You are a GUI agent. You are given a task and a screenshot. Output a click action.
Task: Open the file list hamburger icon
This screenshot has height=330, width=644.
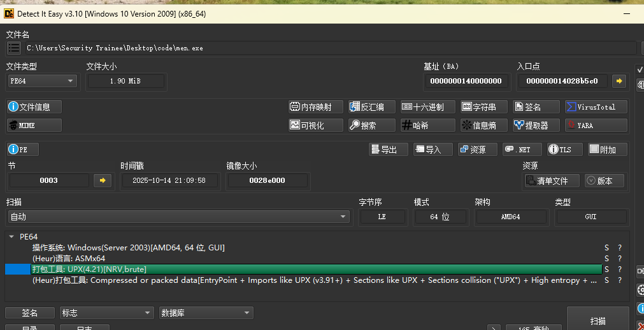pos(14,48)
